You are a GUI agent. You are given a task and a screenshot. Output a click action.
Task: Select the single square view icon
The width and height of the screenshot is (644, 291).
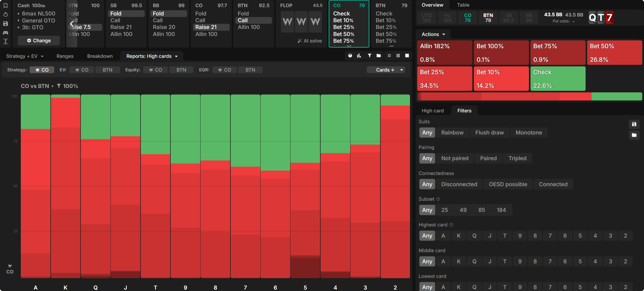pos(407,56)
